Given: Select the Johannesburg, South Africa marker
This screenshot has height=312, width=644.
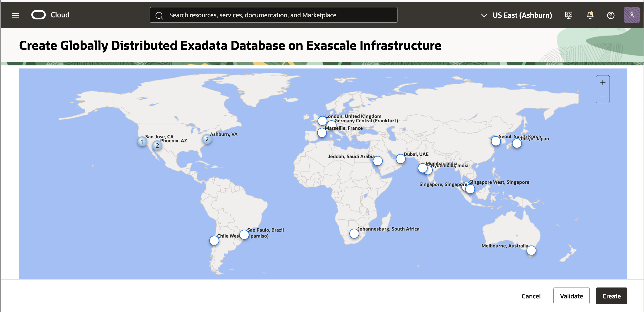Looking at the screenshot, I should tap(354, 234).
